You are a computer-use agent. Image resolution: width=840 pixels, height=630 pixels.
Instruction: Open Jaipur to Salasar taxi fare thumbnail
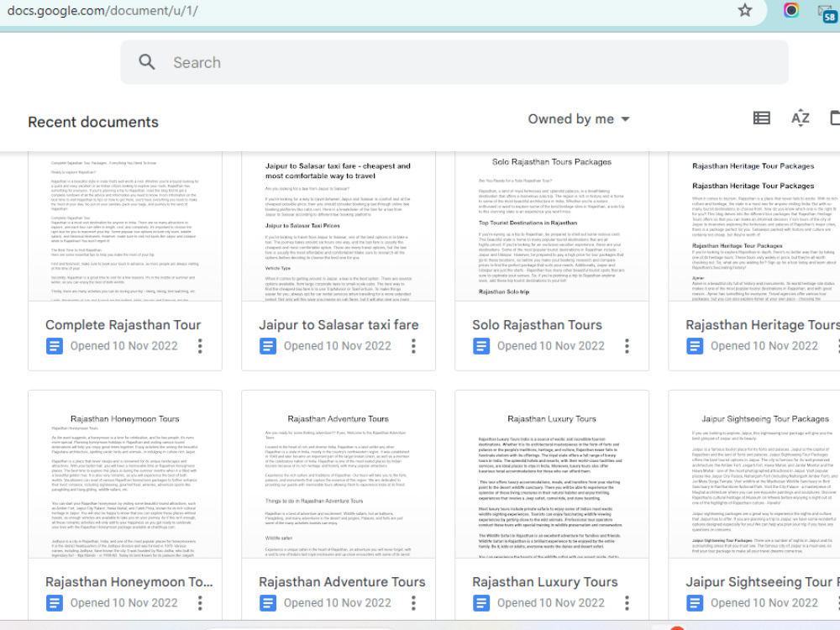pos(338,226)
